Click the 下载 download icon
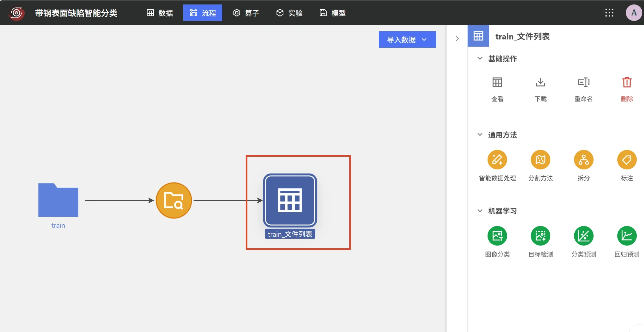Screen dimensions: 644x332 tap(540, 82)
